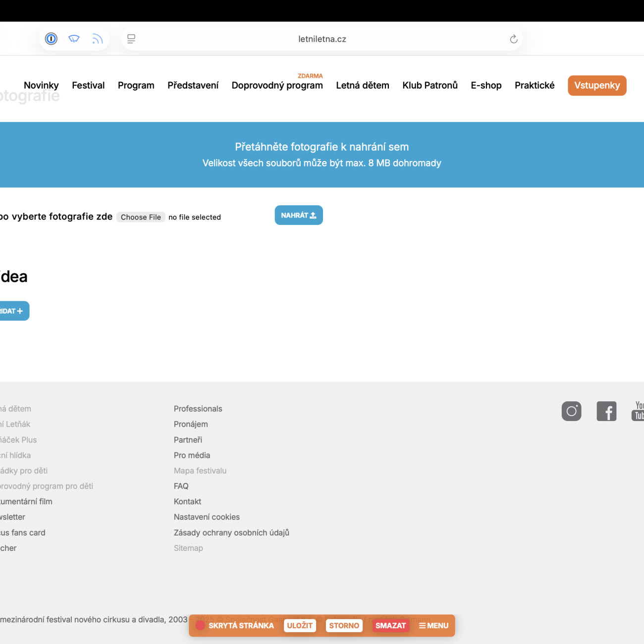The height and width of the screenshot is (644, 644).
Task: Click ULOŽIT to save the page
Action: 300,626
